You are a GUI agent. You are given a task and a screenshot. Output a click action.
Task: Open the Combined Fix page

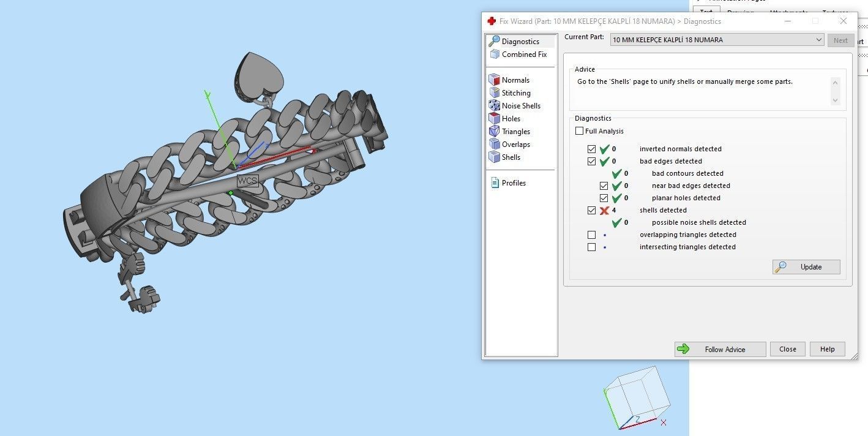pos(518,55)
